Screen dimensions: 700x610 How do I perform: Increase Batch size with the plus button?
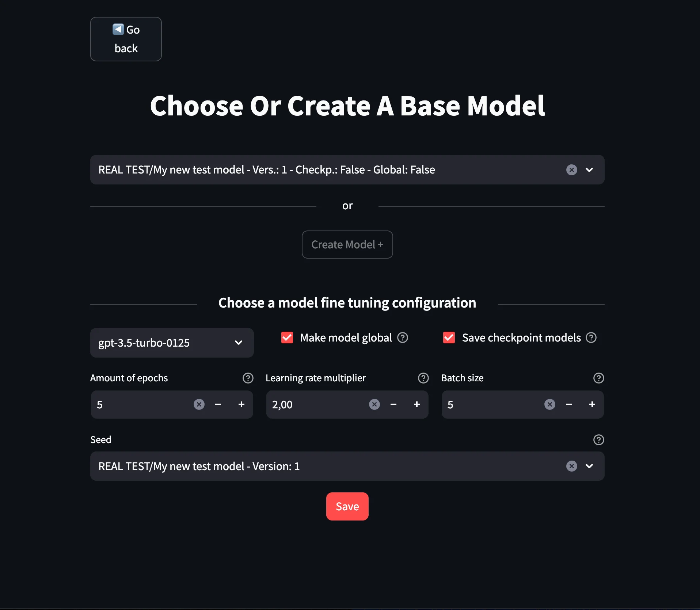click(x=592, y=404)
